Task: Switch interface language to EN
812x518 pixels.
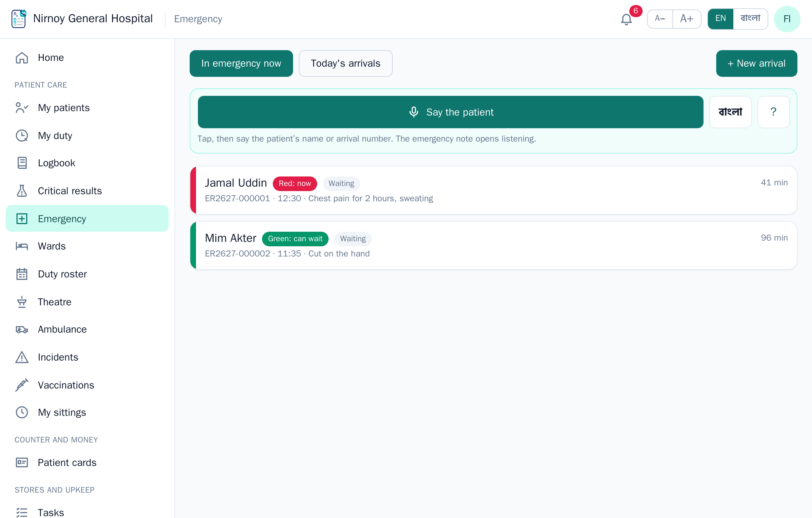Action: click(x=720, y=18)
